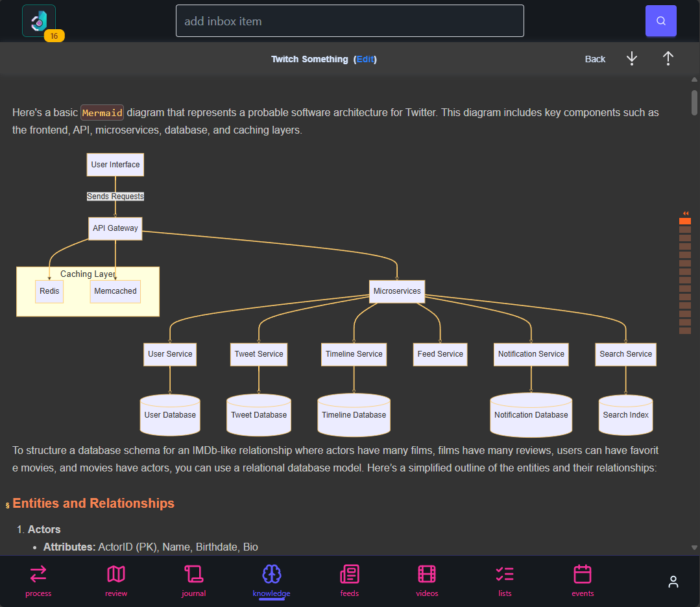The image size is (700, 607).
Task: Click the app logo with badge 16
Action: [40, 21]
